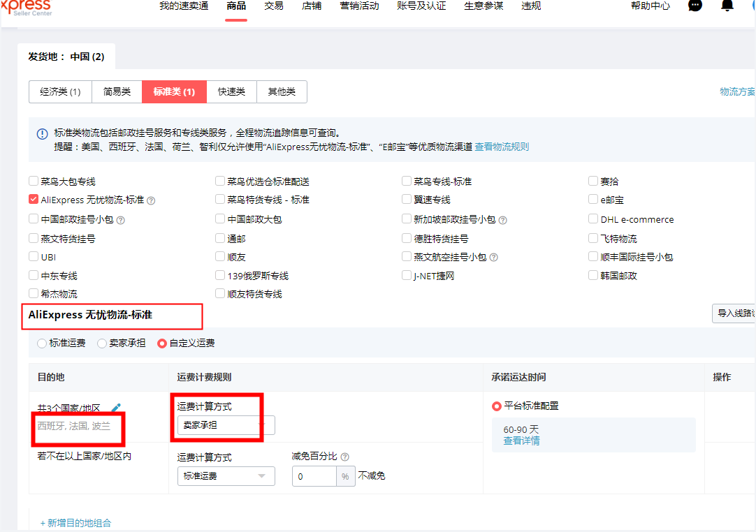Check the 德胜特货挂号 checkbox
Image resolution: width=756 pixels, height=532 pixels.
pos(407,238)
